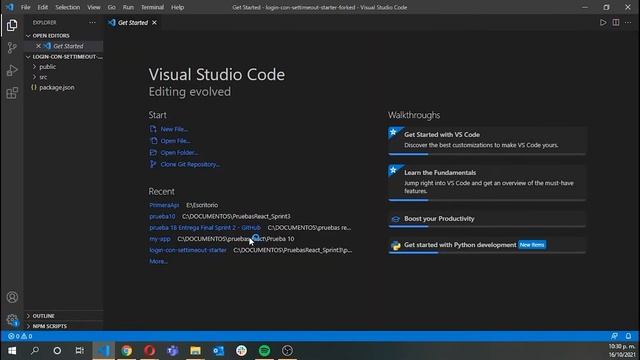Open the File menu
640x360 pixels.
25,7
